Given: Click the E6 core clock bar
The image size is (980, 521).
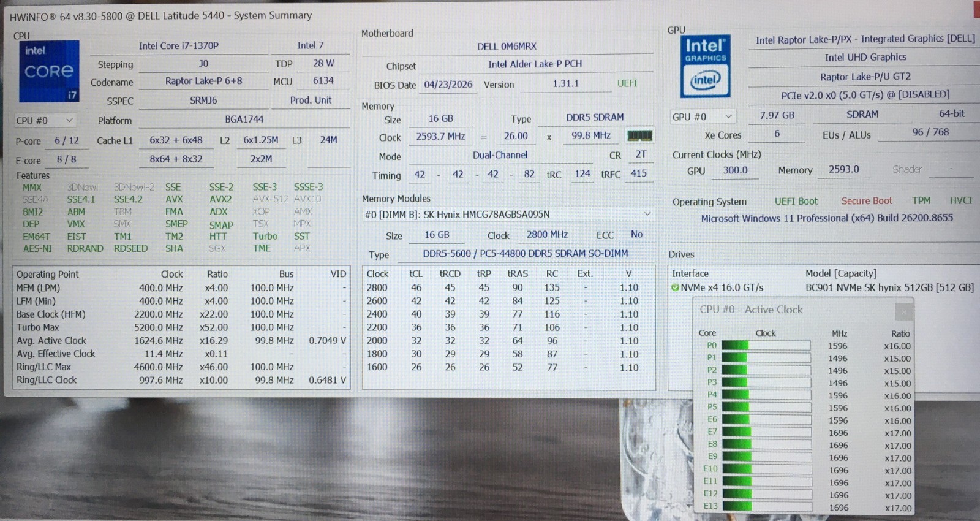Looking at the screenshot, I should click(766, 420).
